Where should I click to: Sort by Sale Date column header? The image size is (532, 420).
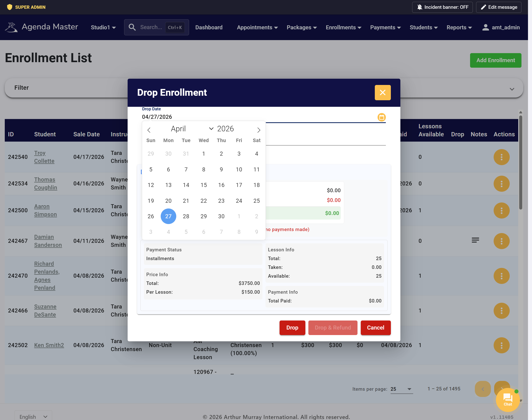(x=86, y=134)
